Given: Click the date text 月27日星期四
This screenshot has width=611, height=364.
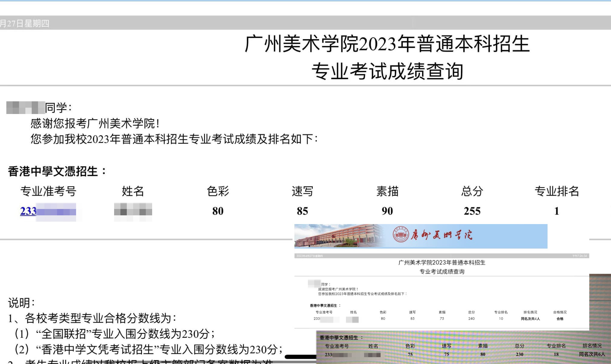Looking at the screenshot, I should click(x=25, y=23).
